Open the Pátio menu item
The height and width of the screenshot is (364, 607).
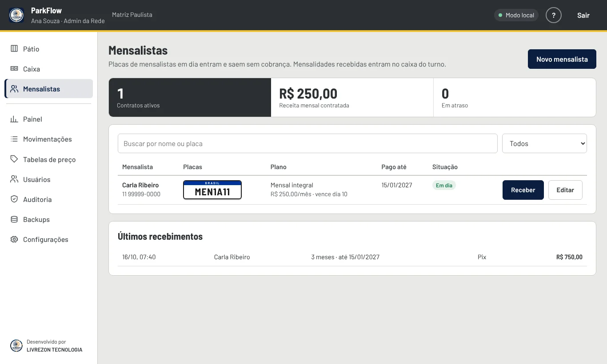click(49, 49)
